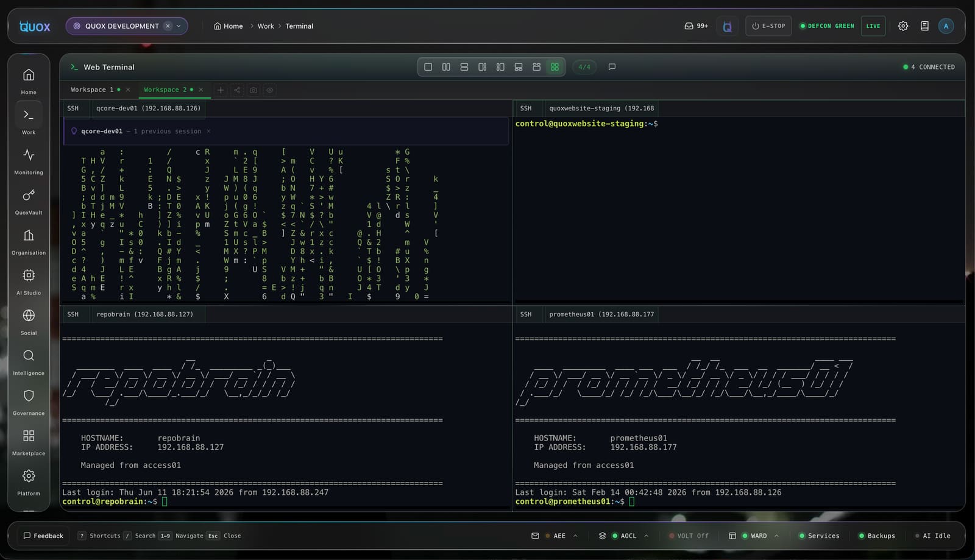Select large-left with two right panes layout

482,67
